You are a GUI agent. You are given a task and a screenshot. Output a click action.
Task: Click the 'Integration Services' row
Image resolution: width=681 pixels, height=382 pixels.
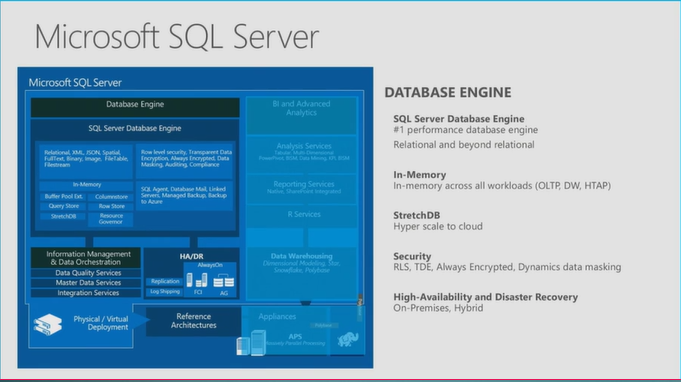point(86,293)
